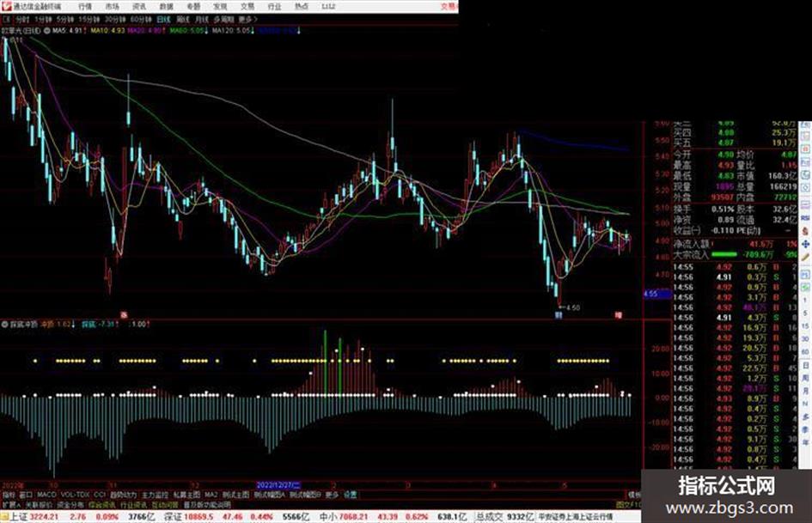The height and width of the screenshot is (523, 812).
Task: Open the 互动问答 tab
Action: (x=165, y=504)
